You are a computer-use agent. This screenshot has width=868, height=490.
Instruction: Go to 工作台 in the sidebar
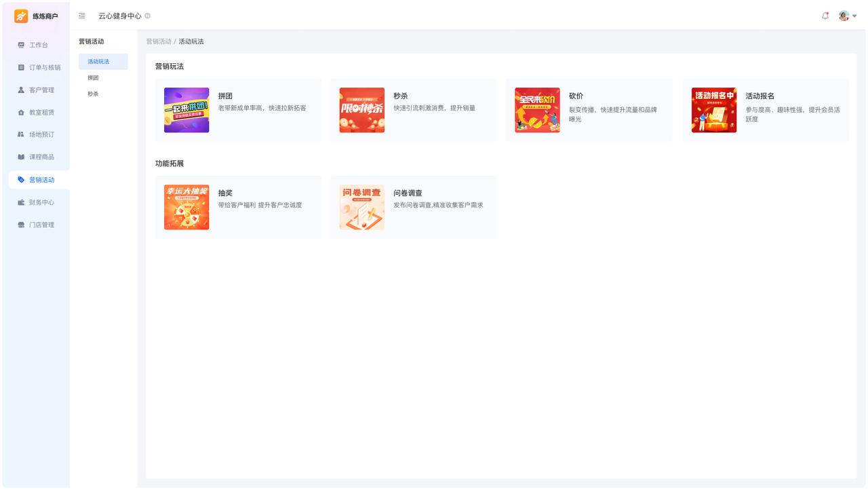pos(38,45)
